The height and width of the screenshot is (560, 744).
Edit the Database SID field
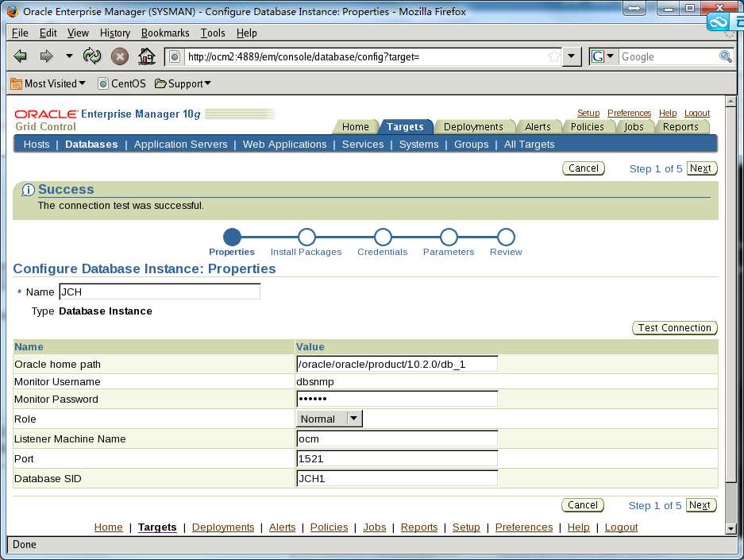397,479
